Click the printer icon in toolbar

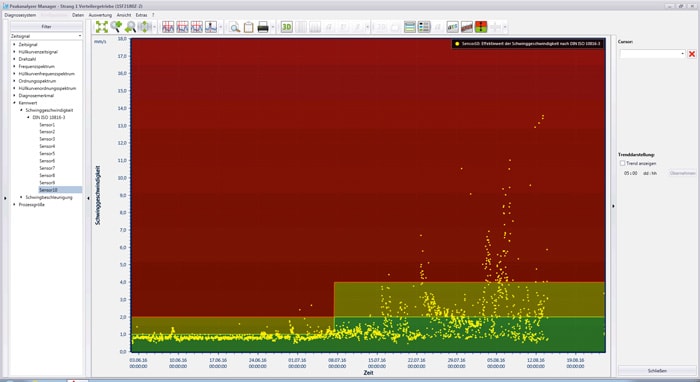coord(263,27)
